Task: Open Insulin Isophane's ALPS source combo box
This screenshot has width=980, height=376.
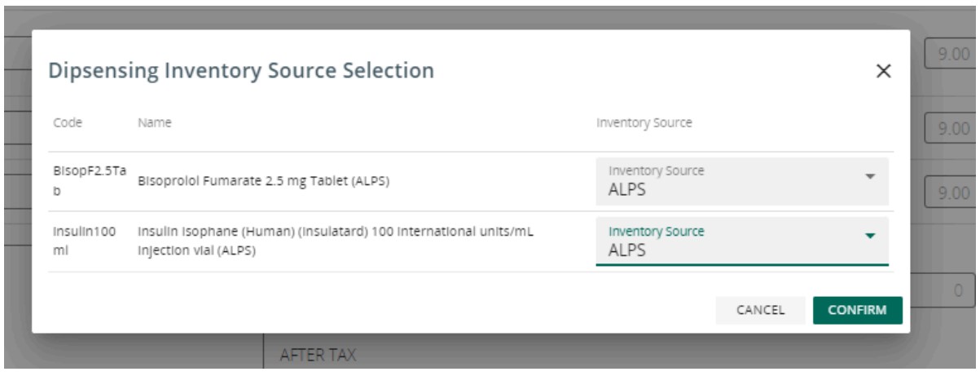Action: (x=742, y=241)
